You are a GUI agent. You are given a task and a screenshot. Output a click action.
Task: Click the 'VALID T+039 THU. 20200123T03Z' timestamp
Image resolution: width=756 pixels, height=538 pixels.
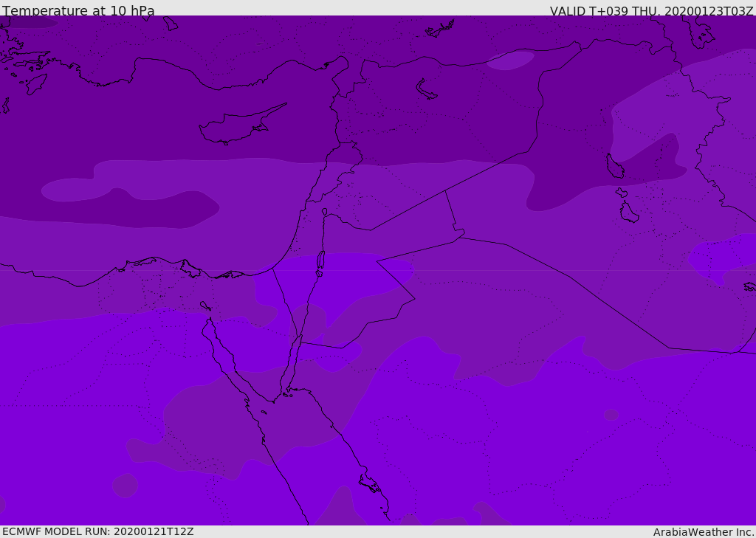click(x=651, y=11)
